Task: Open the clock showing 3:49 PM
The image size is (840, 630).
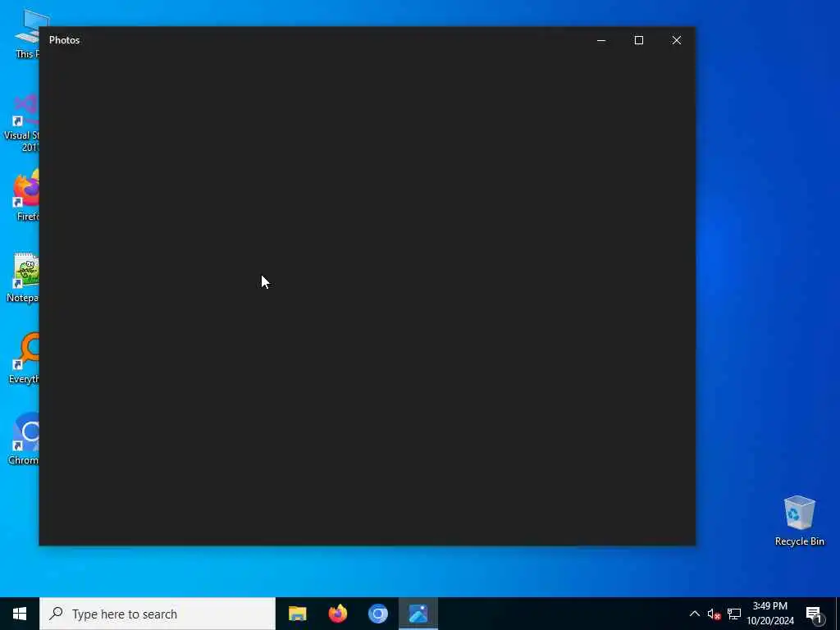Action: click(769, 614)
